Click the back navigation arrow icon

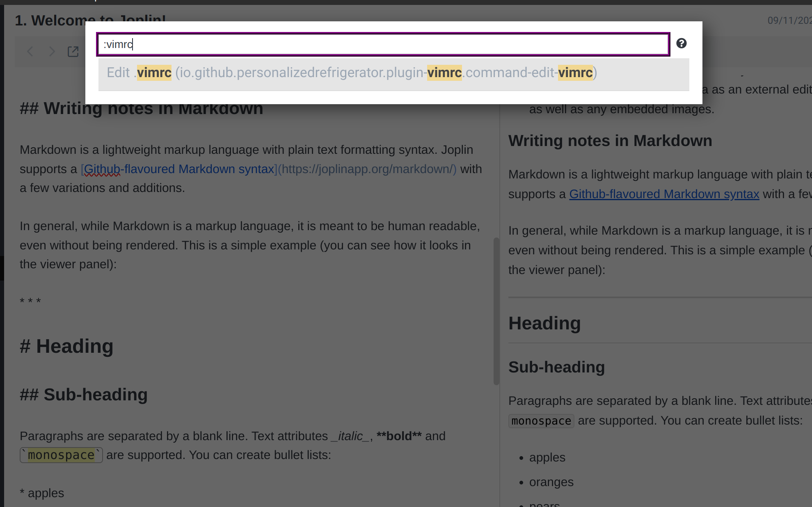(30, 52)
